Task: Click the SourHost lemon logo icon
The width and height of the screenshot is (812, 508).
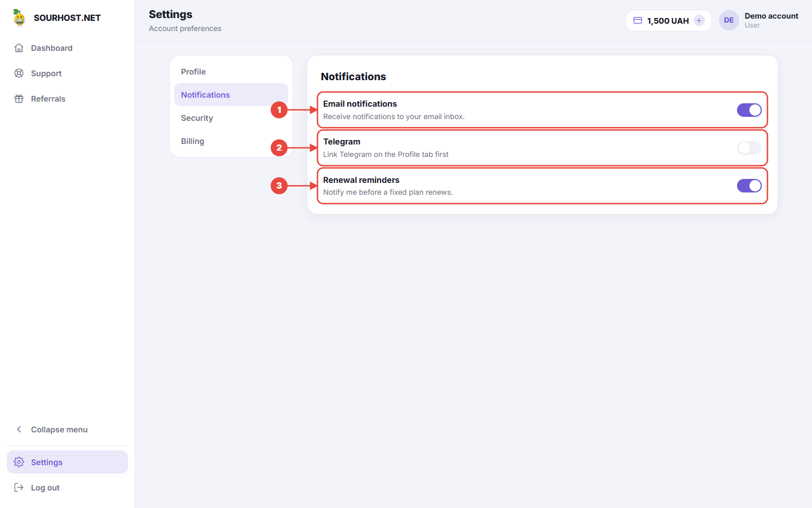Action: tap(19, 18)
